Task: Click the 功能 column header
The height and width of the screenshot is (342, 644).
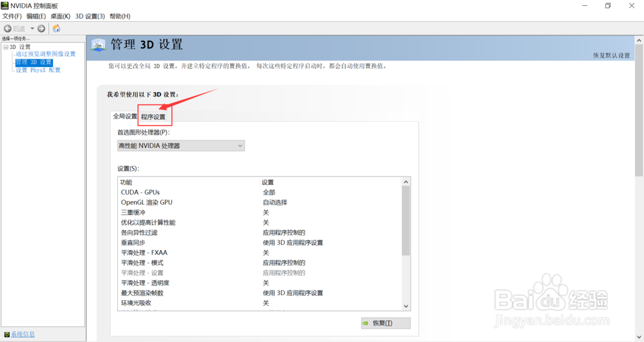Action: pyautogui.click(x=189, y=182)
